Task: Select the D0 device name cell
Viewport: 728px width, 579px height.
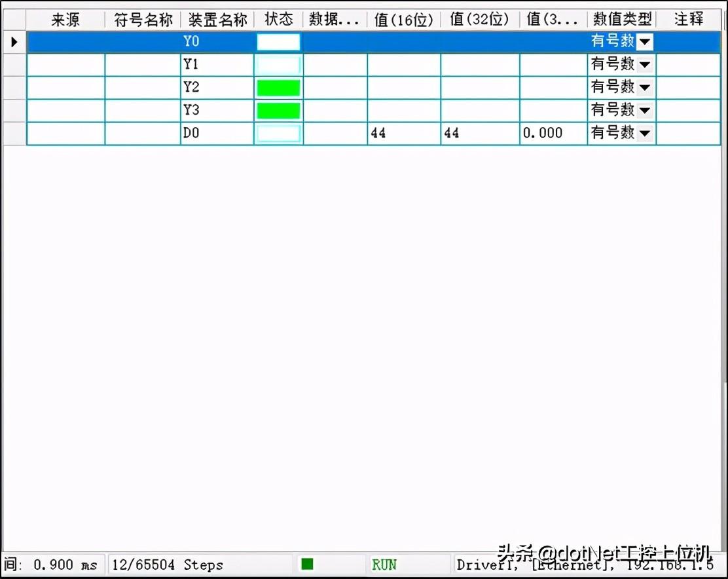Action: coord(217,133)
